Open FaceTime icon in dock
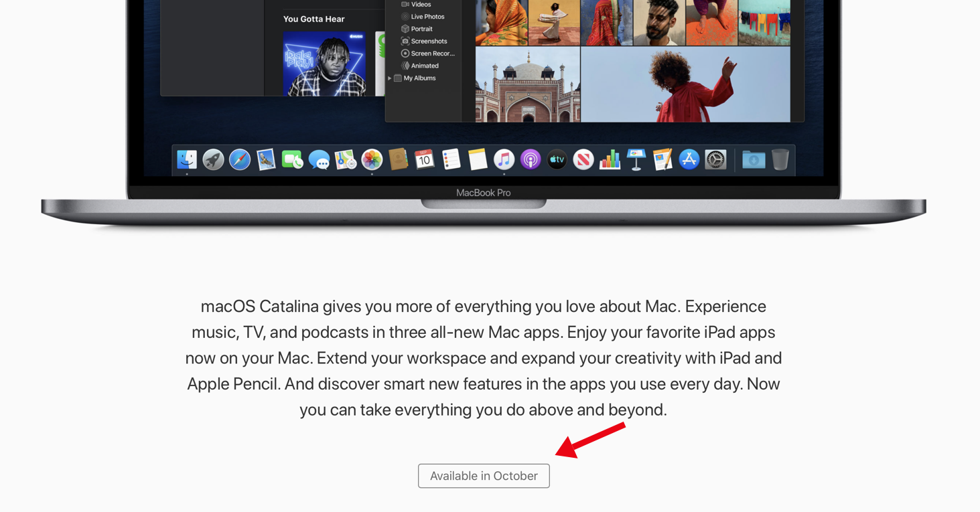This screenshot has height=512, width=980. pos(292,159)
